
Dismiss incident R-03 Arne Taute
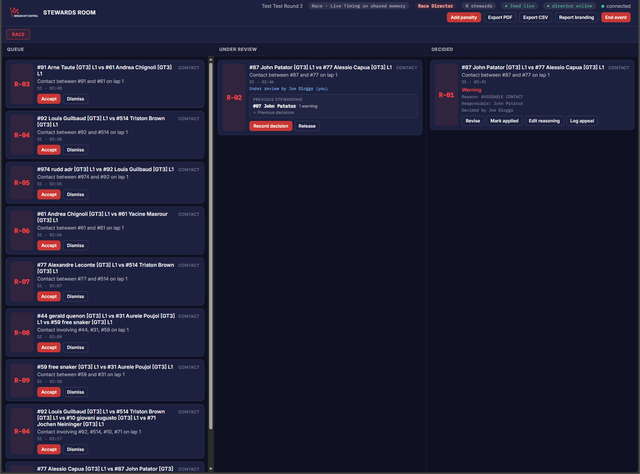tap(76, 99)
